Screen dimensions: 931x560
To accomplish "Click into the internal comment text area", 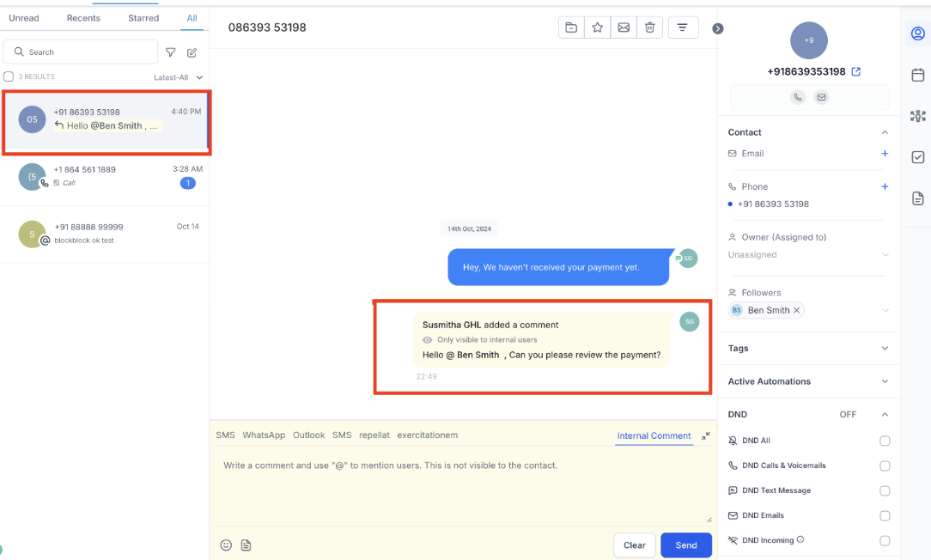I will 464,490.
